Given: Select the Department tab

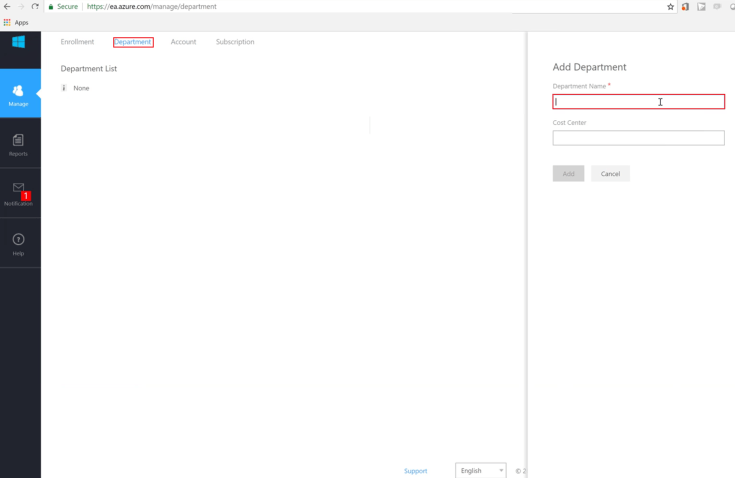Looking at the screenshot, I should [x=133, y=42].
